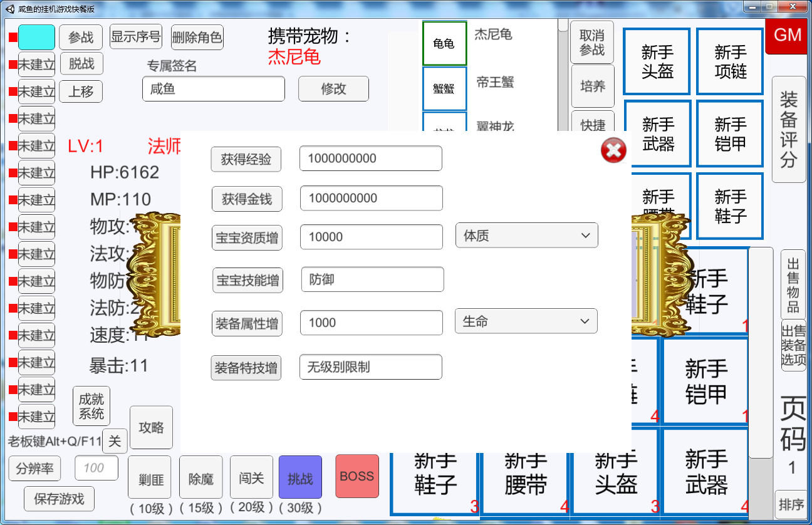Click the red BOSS battle icon
Image resolution: width=812 pixels, height=525 pixels.
(356, 476)
